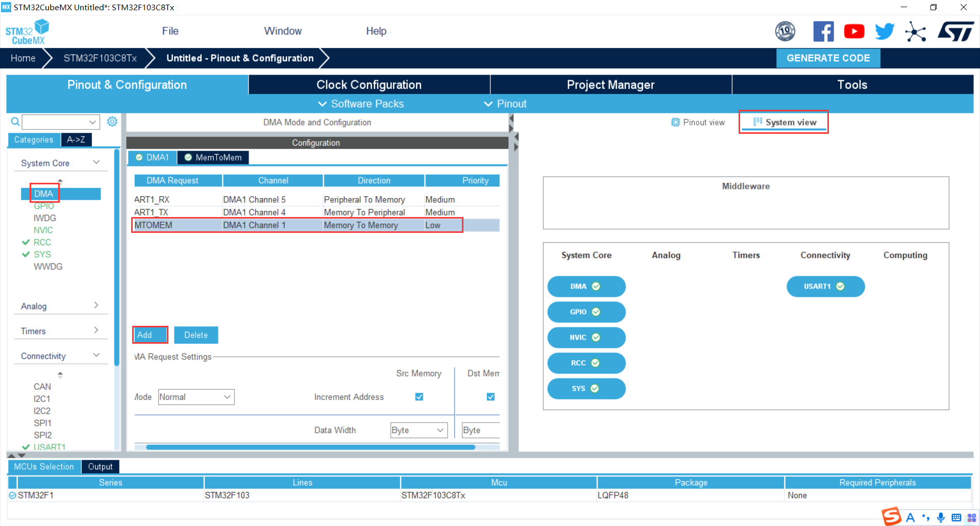The height and width of the screenshot is (526, 980).
Task: Open the Help menu
Action: (x=376, y=31)
